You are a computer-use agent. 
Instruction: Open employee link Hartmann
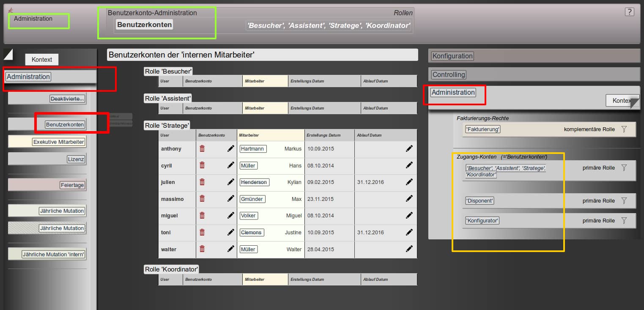[252, 149]
